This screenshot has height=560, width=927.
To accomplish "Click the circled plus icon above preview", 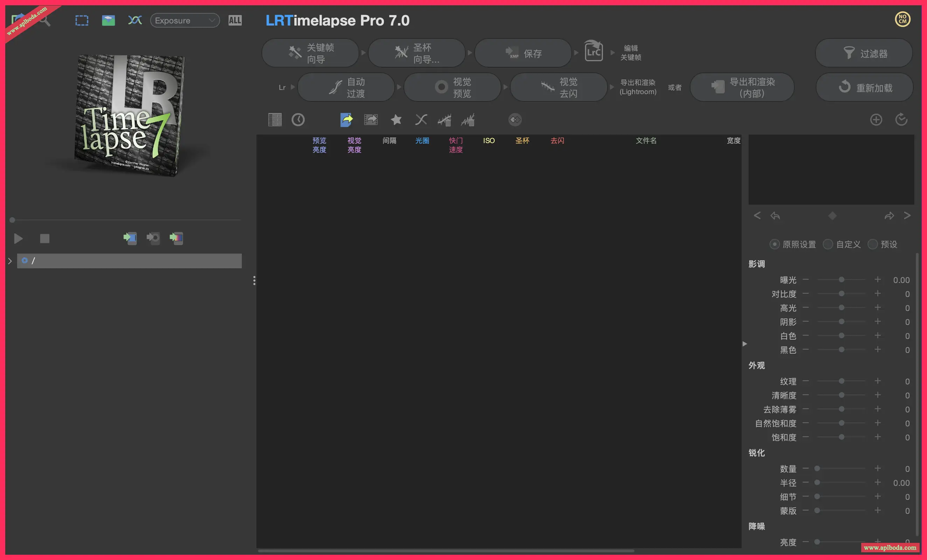I will (x=876, y=120).
